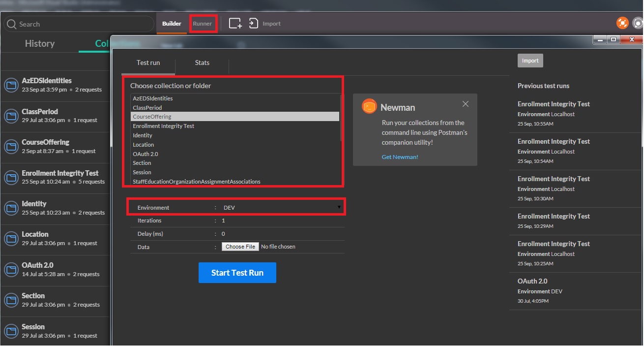Open the Location collection folder icon
644x347 pixels.
[x=11, y=239]
